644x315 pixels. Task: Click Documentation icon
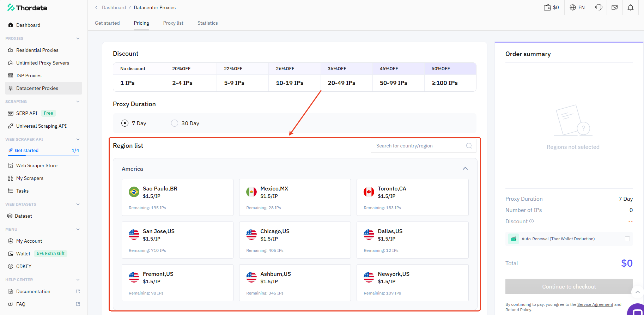11,291
